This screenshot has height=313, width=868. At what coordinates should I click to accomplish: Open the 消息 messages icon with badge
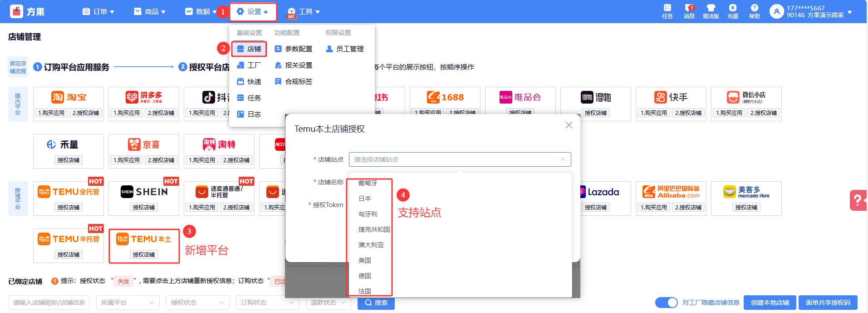(x=689, y=11)
